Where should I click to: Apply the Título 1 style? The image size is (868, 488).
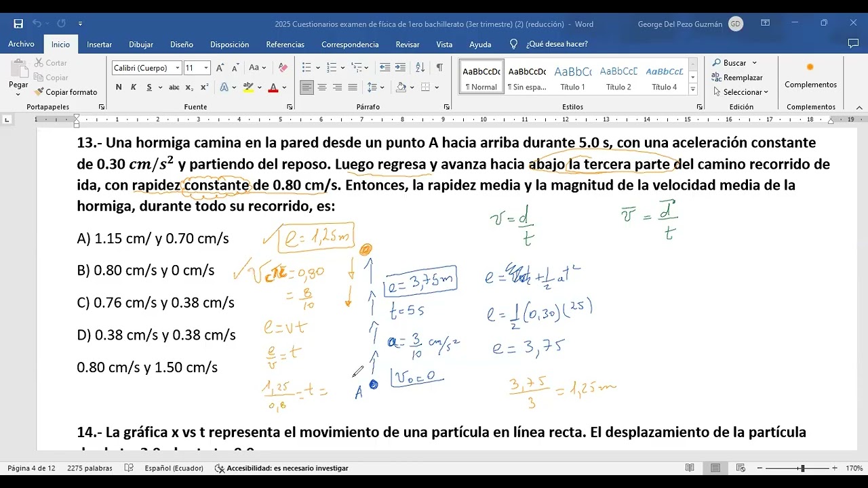(x=572, y=77)
